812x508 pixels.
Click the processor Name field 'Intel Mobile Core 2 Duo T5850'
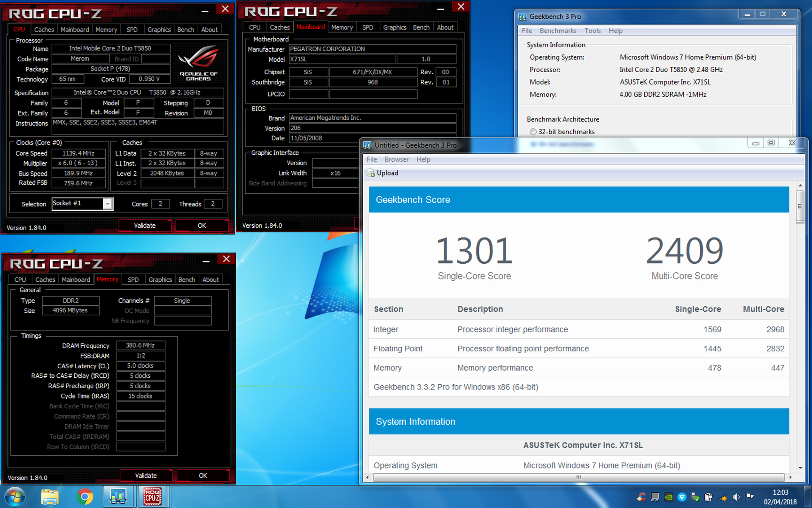(110, 48)
